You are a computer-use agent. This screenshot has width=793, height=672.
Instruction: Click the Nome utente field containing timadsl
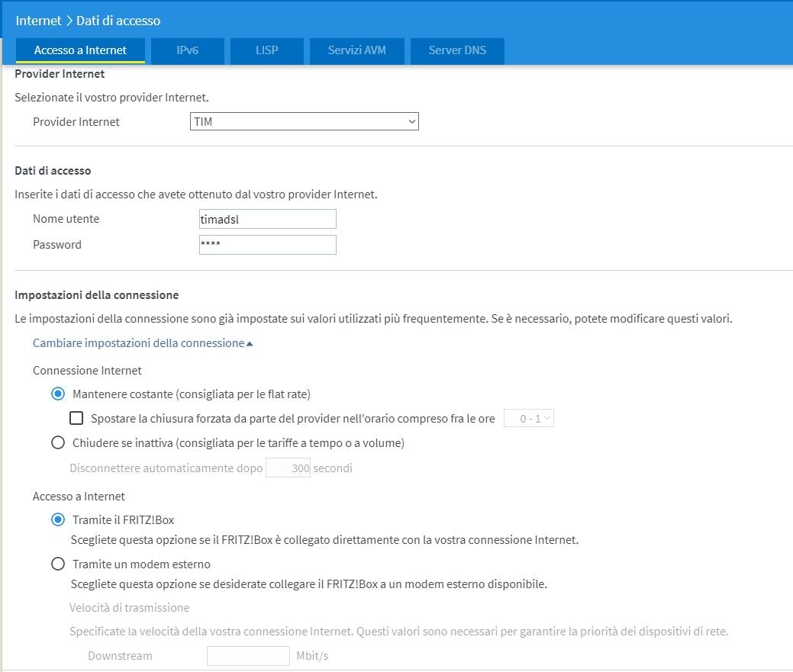[x=267, y=219]
